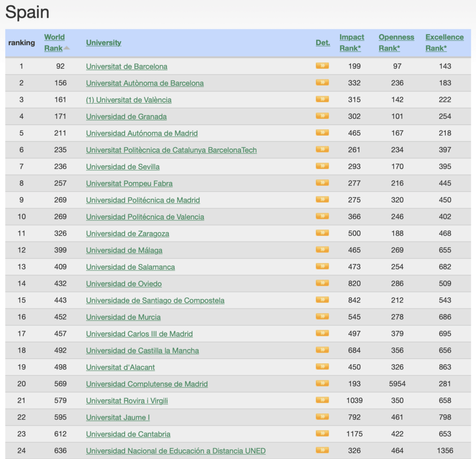
Task: Open Universidad Politécnica de Madrid link
Action: coord(143,200)
